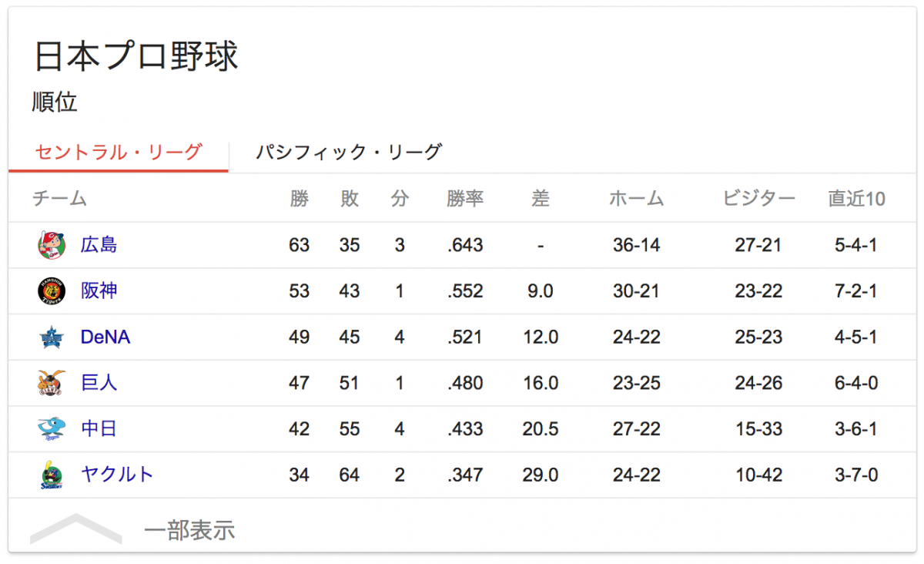Click the Yakult Swallows team logo
Viewport: 924px width, 564px height.
(x=52, y=475)
